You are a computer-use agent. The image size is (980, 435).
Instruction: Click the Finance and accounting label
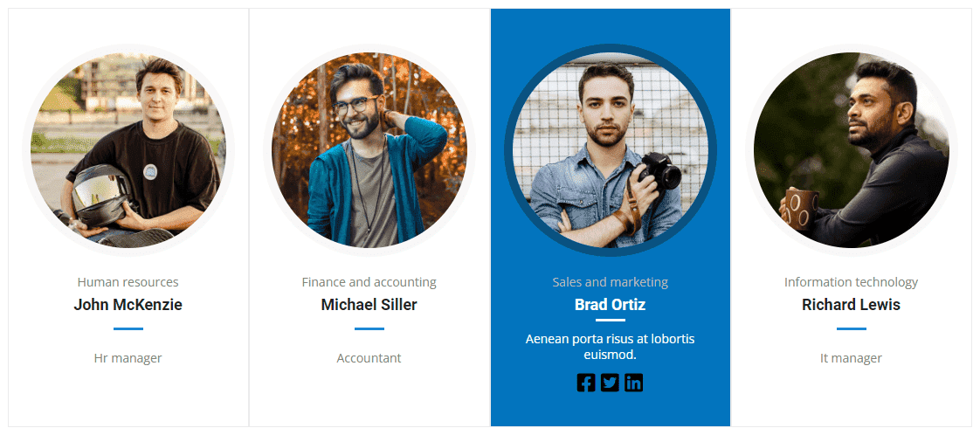(x=369, y=282)
